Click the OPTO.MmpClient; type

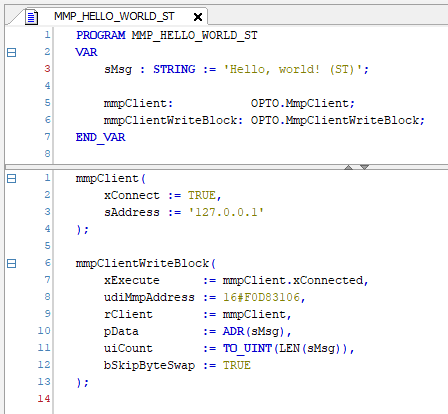coord(303,103)
